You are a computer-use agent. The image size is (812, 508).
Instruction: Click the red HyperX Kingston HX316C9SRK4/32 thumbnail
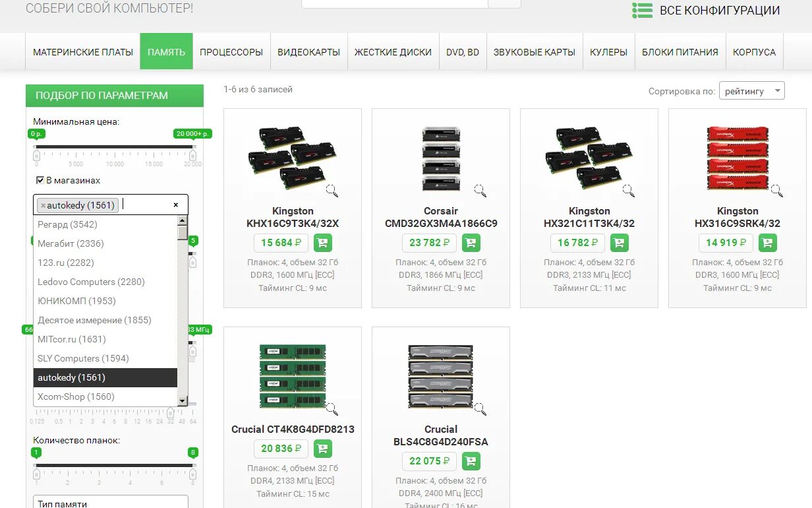738,158
